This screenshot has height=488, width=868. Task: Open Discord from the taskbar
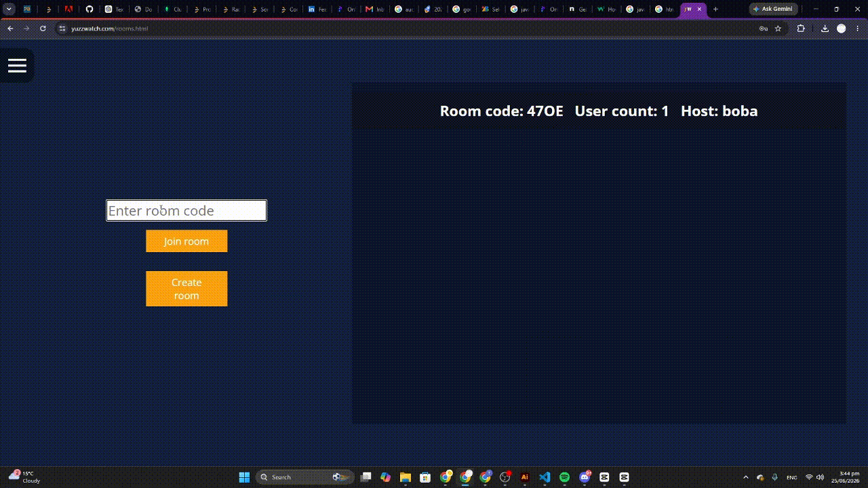click(585, 477)
